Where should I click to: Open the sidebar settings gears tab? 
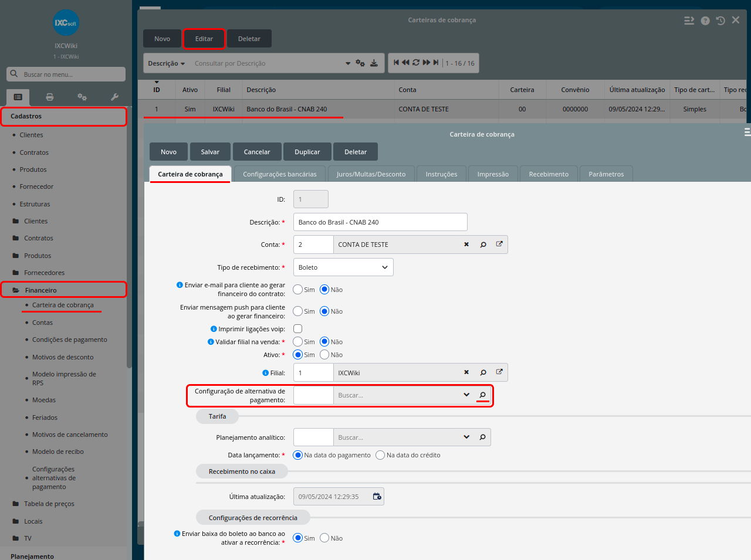click(x=82, y=97)
